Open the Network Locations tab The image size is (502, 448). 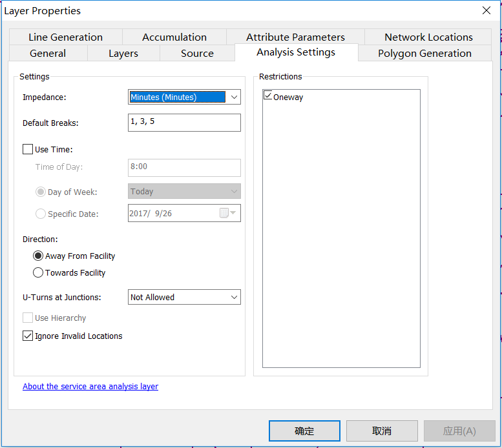pyautogui.click(x=428, y=37)
